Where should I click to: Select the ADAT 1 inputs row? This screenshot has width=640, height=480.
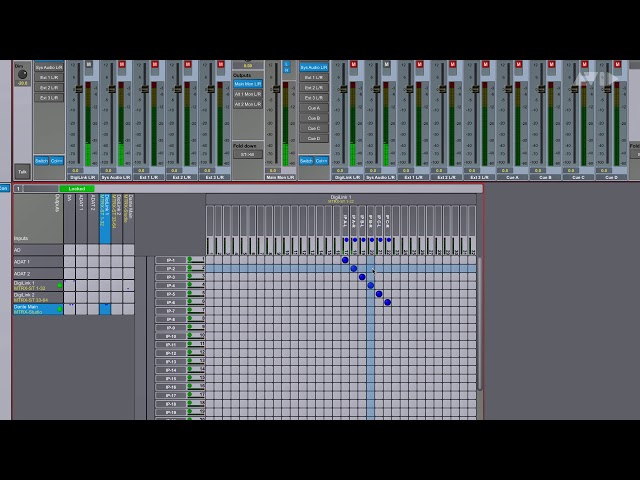pyautogui.click(x=38, y=262)
